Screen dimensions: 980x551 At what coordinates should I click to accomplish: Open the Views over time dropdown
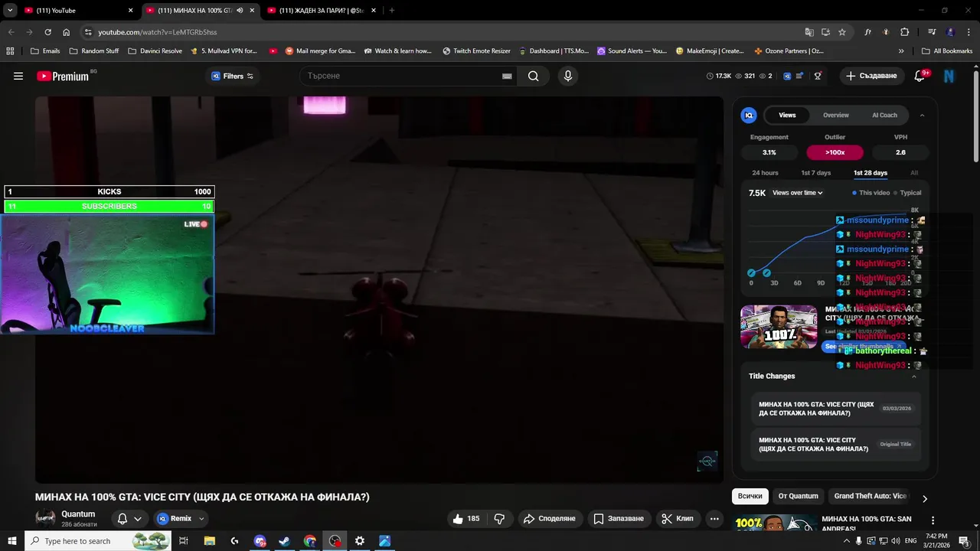[x=798, y=193]
